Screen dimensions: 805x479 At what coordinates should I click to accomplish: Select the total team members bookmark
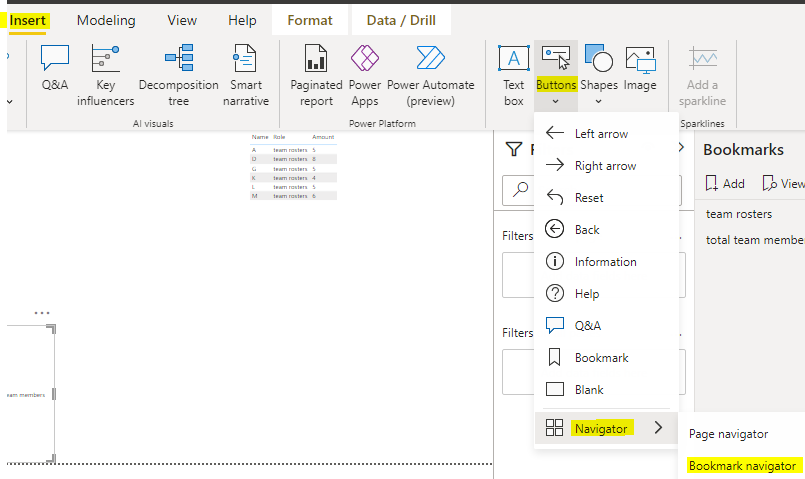(755, 240)
